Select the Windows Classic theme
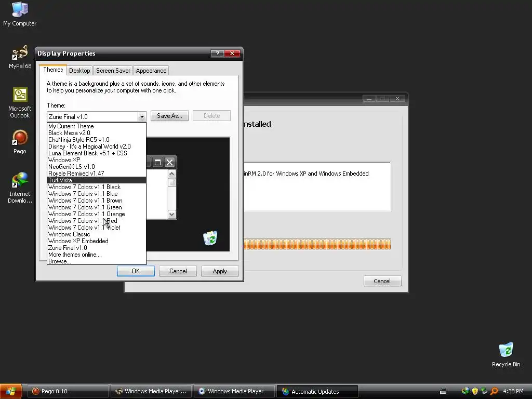 (x=96, y=234)
